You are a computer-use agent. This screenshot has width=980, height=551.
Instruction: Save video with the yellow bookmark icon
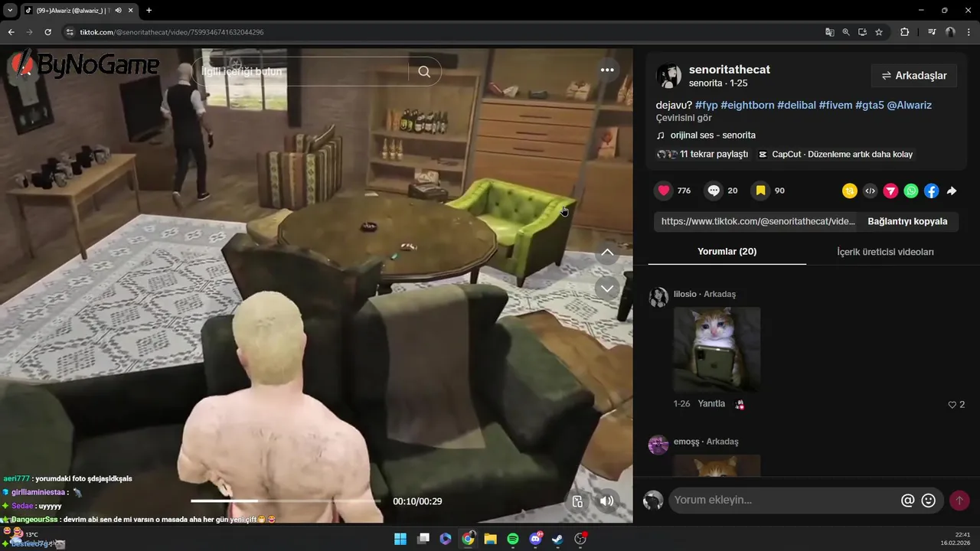pyautogui.click(x=760, y=191)
